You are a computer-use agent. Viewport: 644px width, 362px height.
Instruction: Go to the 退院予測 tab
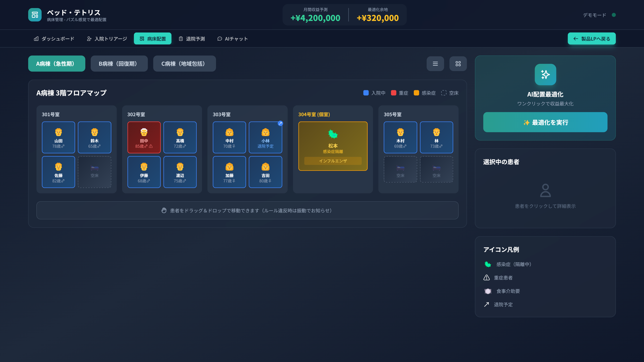[x=192, y=39]
